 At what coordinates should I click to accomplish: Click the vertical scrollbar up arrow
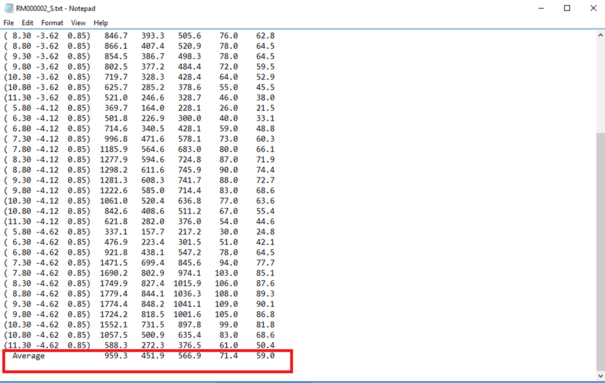[600, 35]
